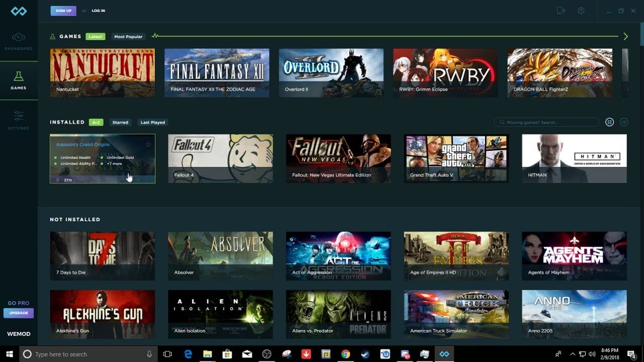Image resolution: width=644 pixels, height=362 pixels.
Task: Click the Missing games search field
Action: tap(546, 122)
